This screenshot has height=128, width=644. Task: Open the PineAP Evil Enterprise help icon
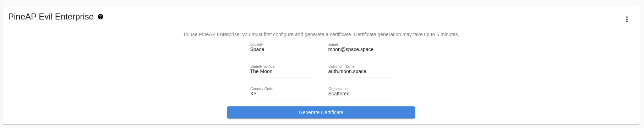[100, 17]
